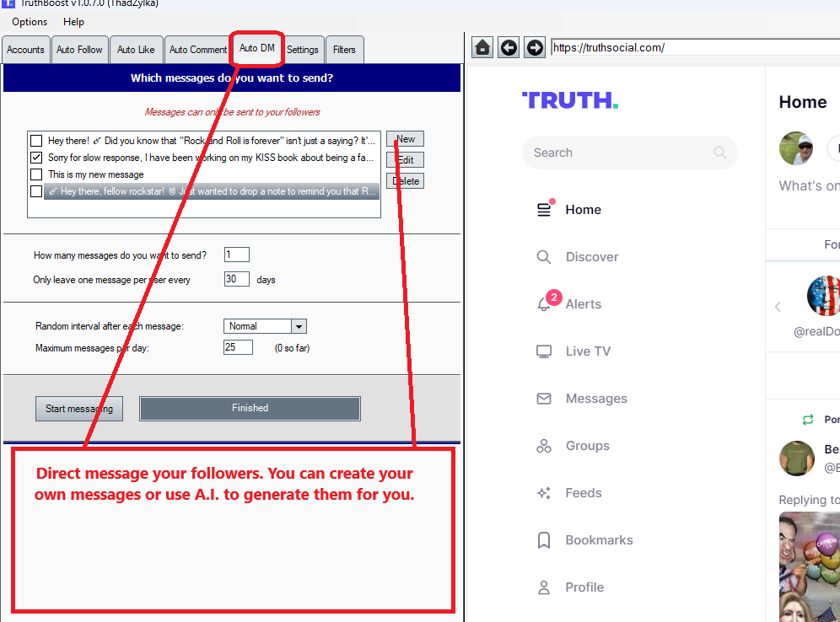Check the 'Hey there!' message checkbox
The image size is (840, 622).
coord(36,141)
